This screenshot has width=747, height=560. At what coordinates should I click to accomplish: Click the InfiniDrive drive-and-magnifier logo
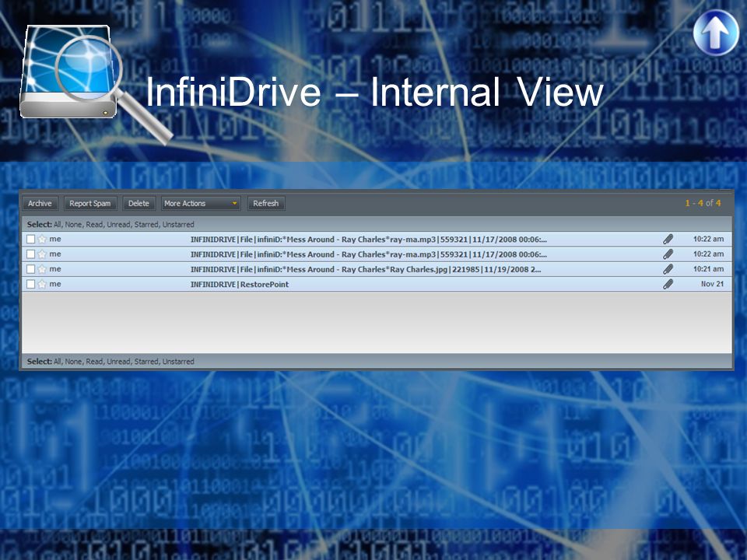[95, 83]
